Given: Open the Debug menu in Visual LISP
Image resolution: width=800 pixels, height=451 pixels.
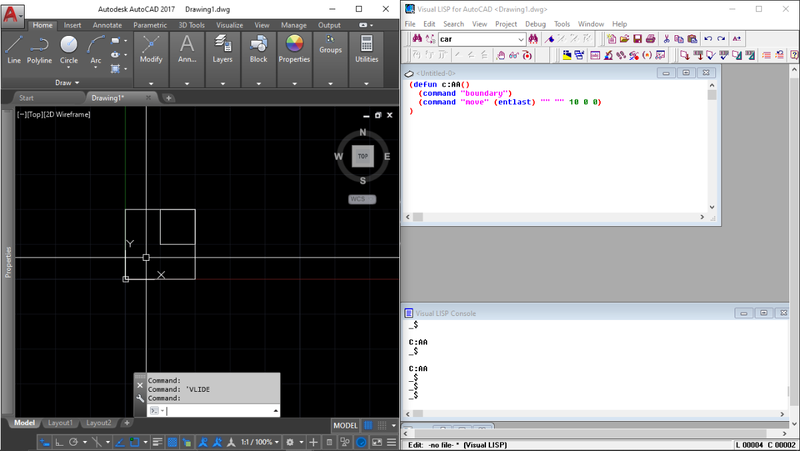Looking at the screenshot, I should click(x=535, y=23).
